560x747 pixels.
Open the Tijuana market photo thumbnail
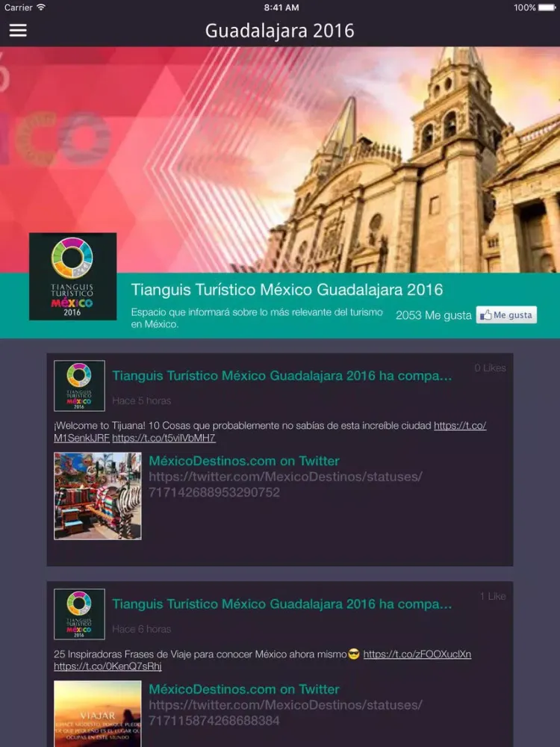(98, 495)
